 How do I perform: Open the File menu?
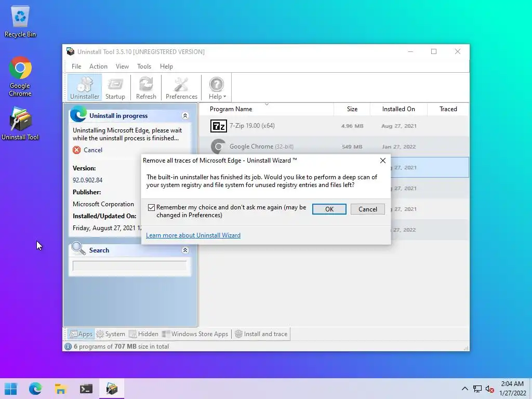click(x=76, y=66)
